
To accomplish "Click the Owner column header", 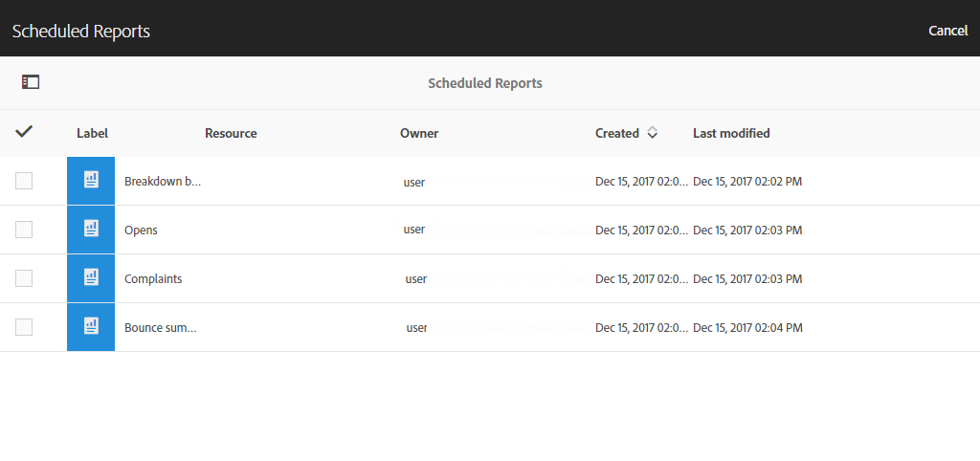I will pyautogui.click(x=419, y=133).
